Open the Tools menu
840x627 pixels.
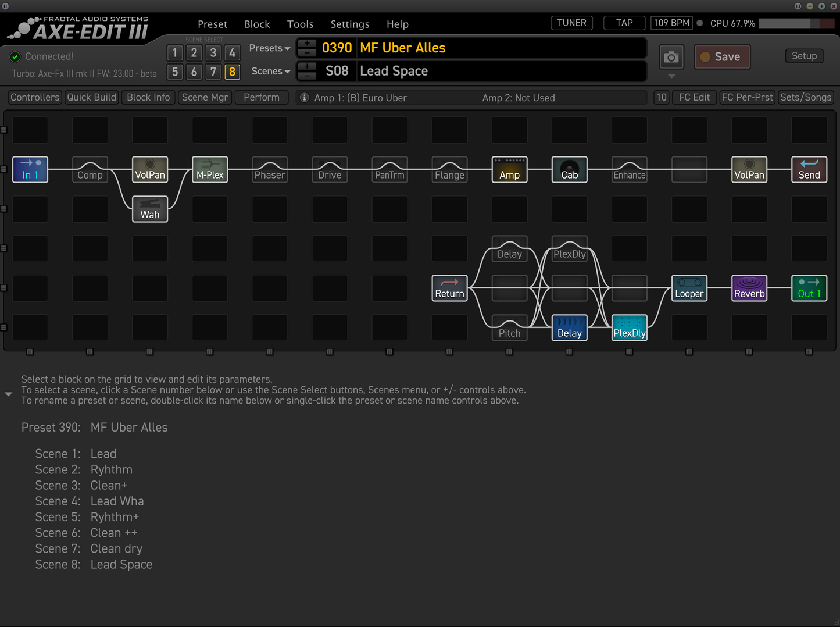(300, 24)
